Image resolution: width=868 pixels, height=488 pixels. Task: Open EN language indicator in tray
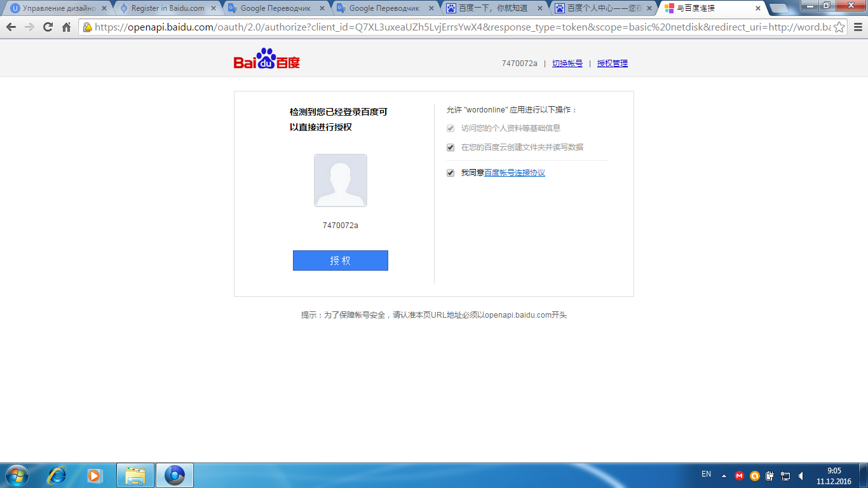pos(706,474)
